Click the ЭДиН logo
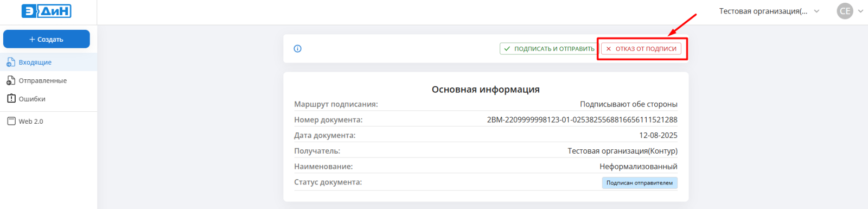 pos(47,11)
